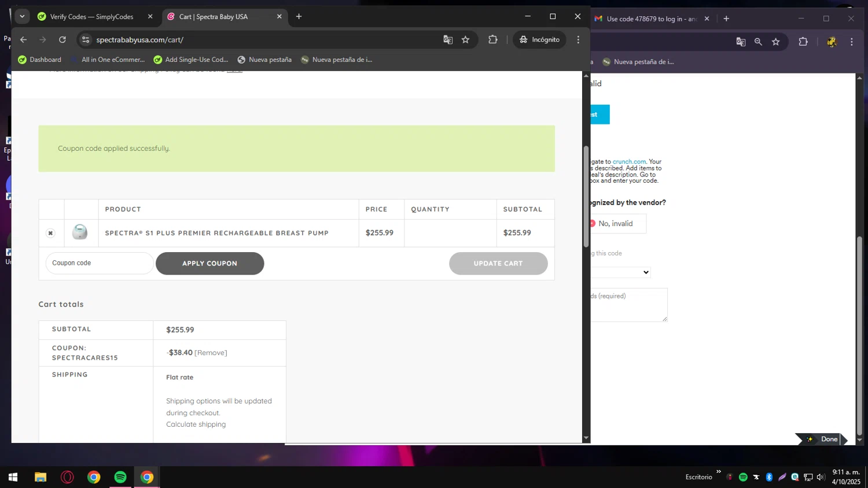Image resolution: width=868 pixels, height=488 pixels.
Task: Close the Cart | Spectra Baby USA tab
Action: click(279, 16)
